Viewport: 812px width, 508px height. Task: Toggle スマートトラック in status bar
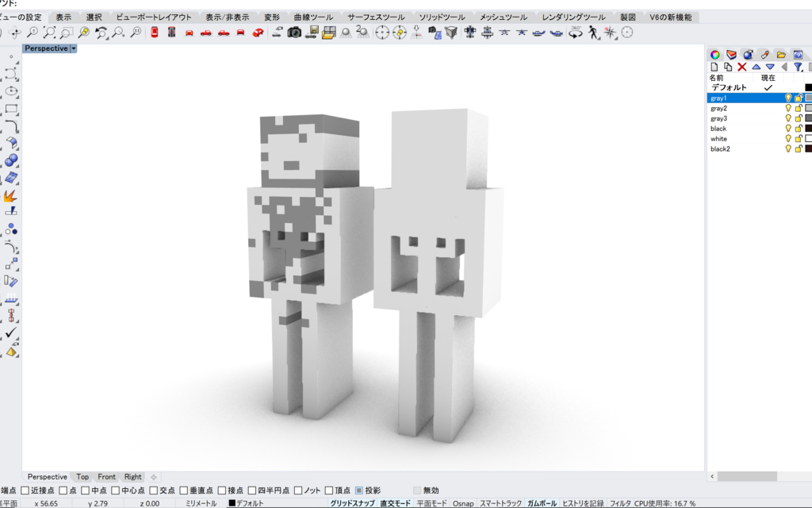tap(500, 503)
